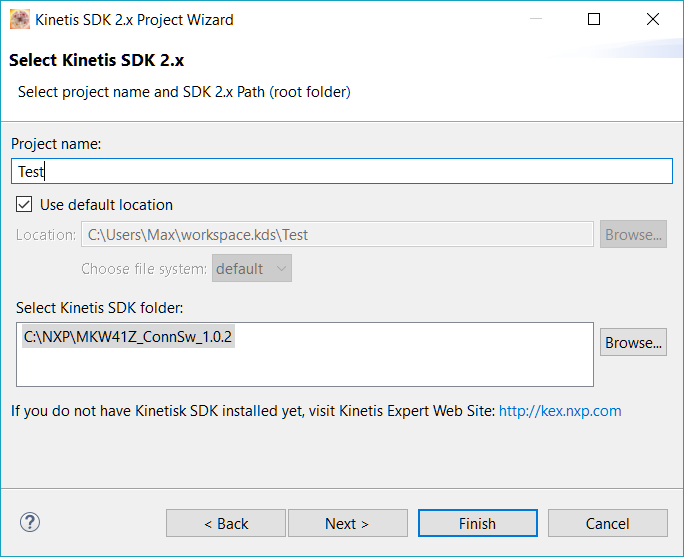Click the Use default location label
Screen dimensions: 684x557
pos(106,205)
